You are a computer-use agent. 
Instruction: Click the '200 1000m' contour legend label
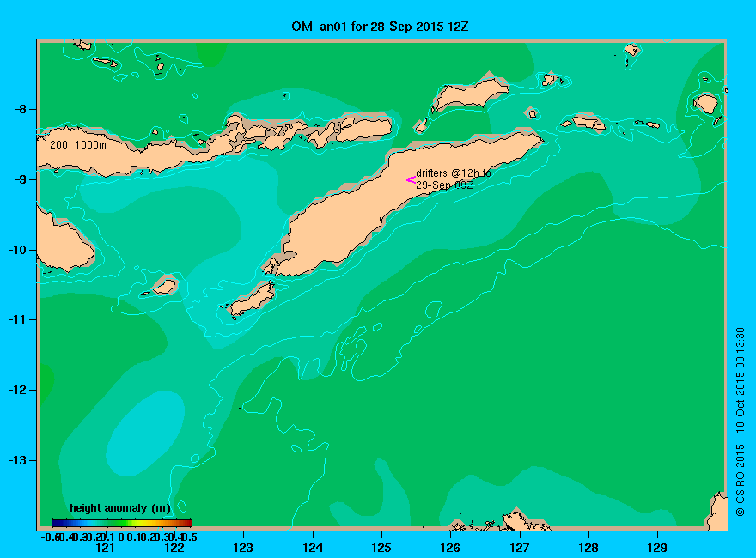78,144
